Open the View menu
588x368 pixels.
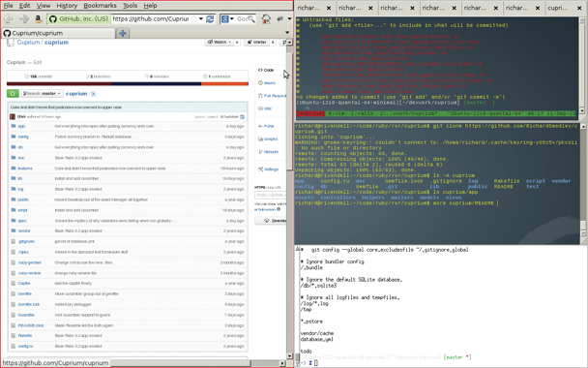[x=44, y=5]
